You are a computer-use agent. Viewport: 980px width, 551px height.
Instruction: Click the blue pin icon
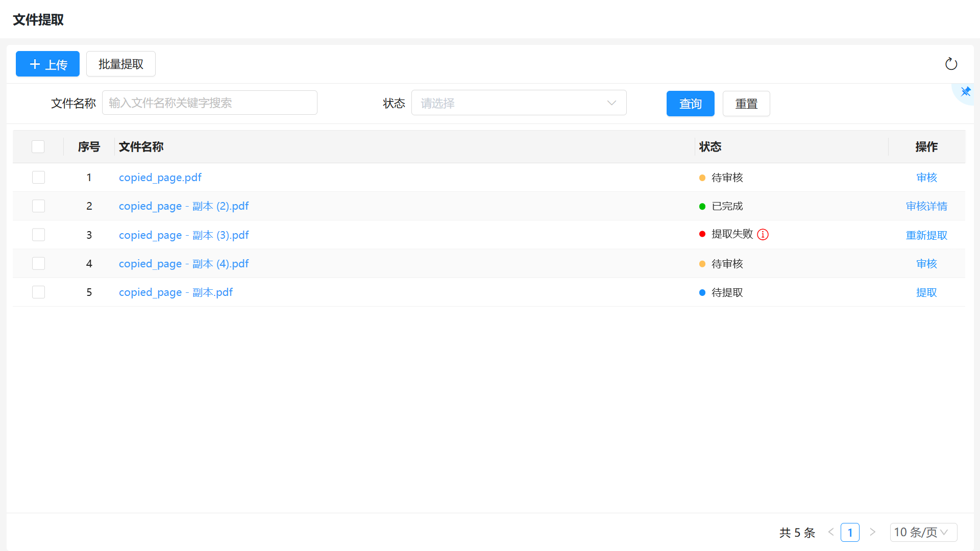click(965, 92)
